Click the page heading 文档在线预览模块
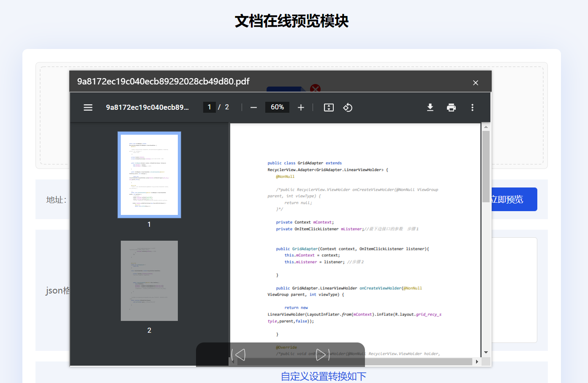588x383 pixels. (x=292, y=21)
